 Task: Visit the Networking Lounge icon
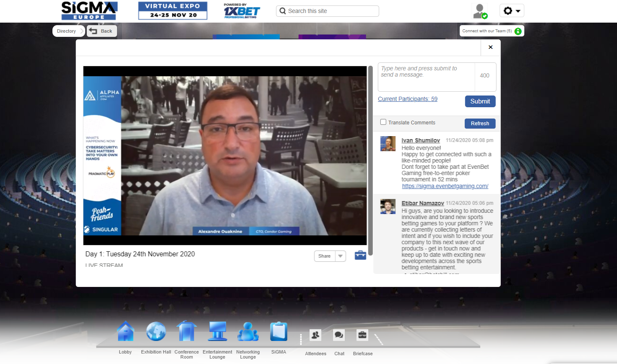click(248, 331)
